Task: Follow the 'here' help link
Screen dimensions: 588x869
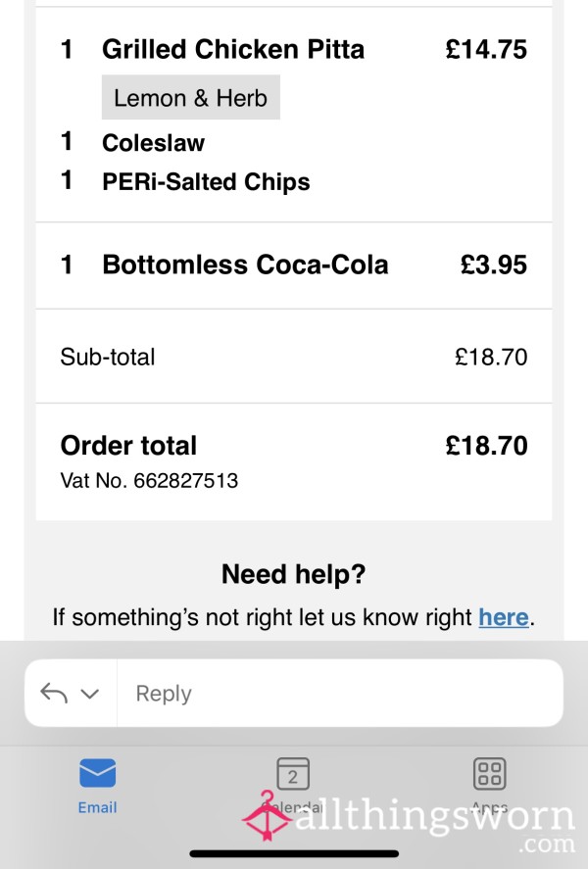Action: pyautogui.click(x=503, y=617)
